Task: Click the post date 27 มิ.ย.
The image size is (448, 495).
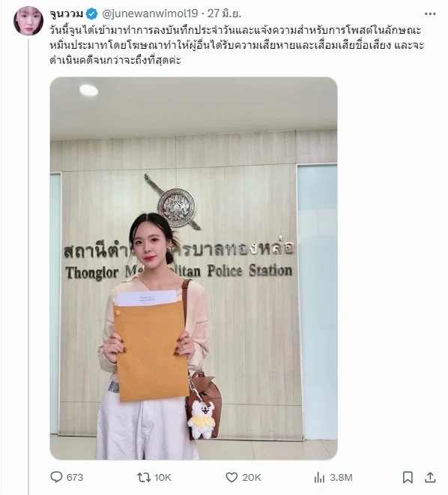Action: pyautogui.click(x=224, y=13)
